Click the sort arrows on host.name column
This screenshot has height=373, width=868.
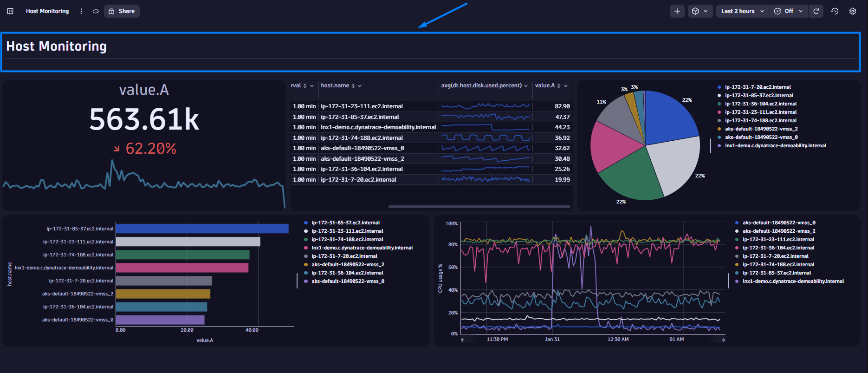click(353, 86)
